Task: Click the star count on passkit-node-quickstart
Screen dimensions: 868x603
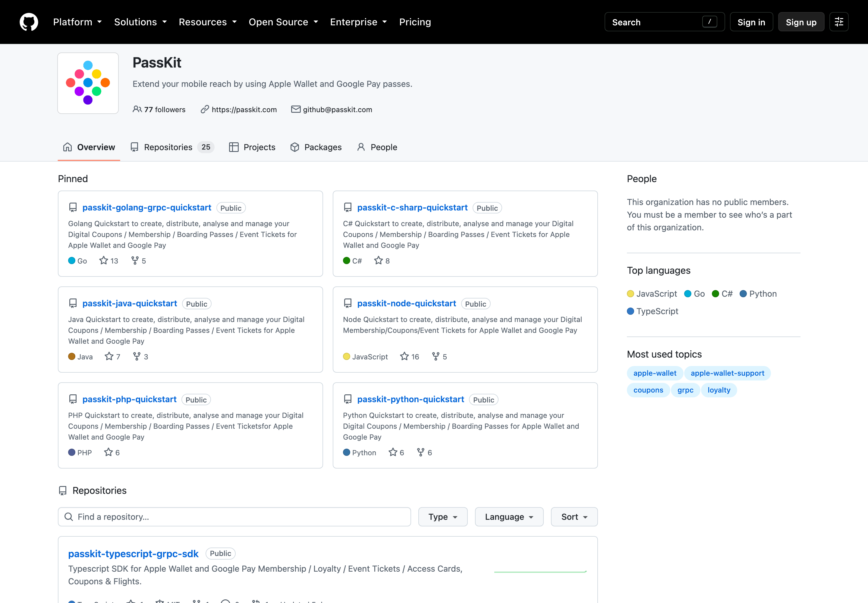Action: pyautogui.click(x=410, y=357)
